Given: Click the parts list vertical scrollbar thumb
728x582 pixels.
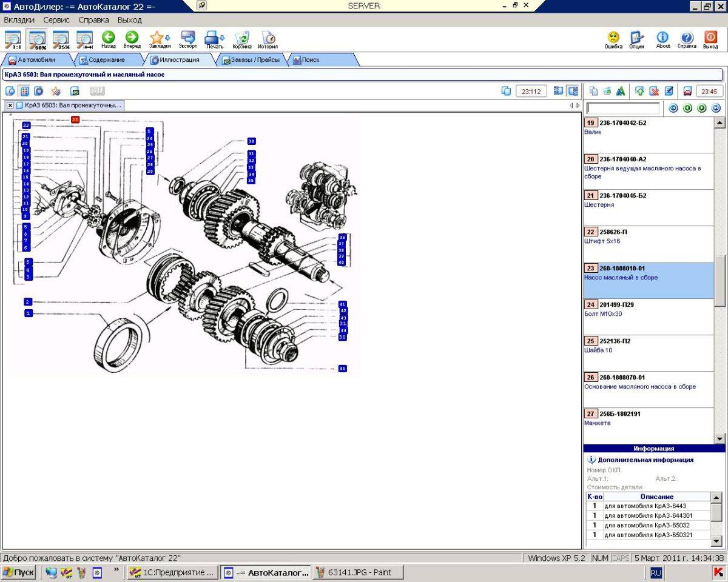Looking at the screenshot, I should tap(720, 281).
